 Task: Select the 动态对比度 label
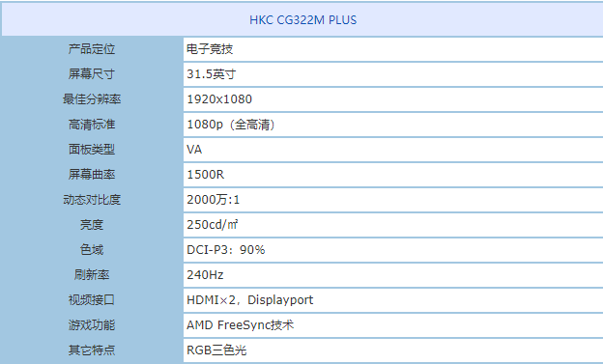92,200
